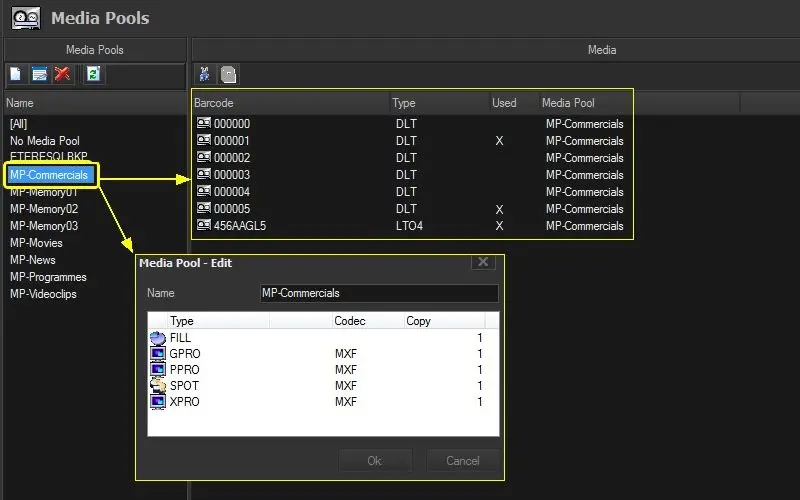Sort media by Barcode column header

[x=290, y=103]
